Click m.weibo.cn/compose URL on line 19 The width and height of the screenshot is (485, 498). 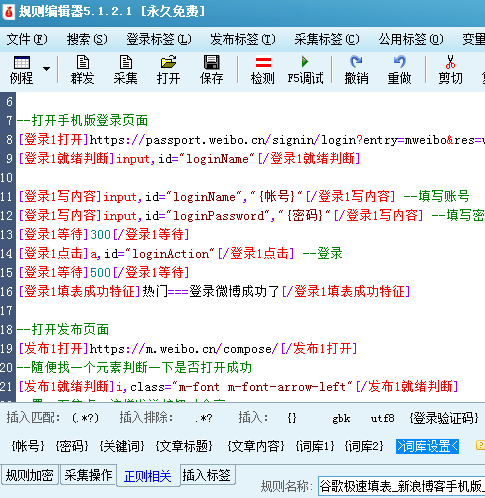point(184,349)
